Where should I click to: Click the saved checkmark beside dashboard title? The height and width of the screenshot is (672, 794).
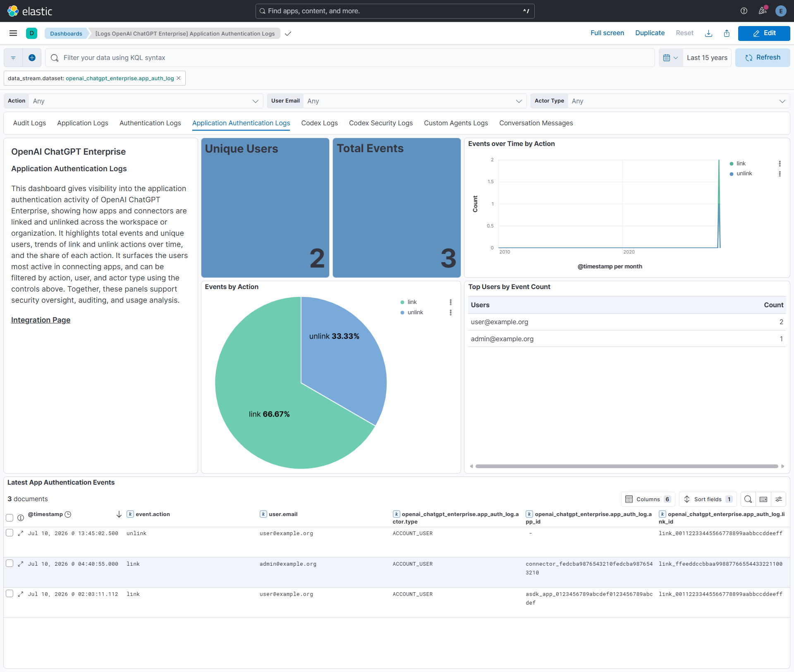click(288, 33)
